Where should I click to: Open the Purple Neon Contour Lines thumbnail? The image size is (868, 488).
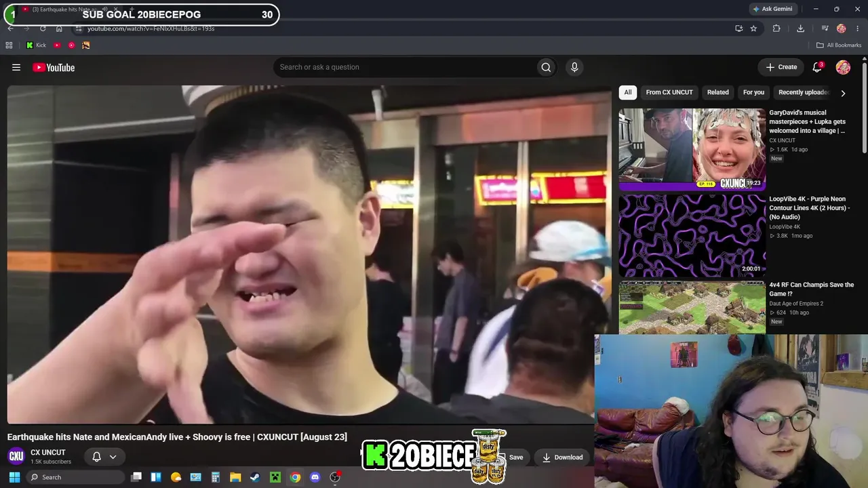[x=692, y=236]
